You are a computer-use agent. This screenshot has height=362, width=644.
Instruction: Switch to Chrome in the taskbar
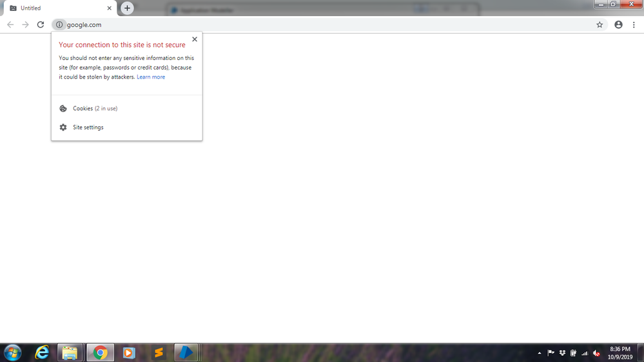tap(100, 352)
